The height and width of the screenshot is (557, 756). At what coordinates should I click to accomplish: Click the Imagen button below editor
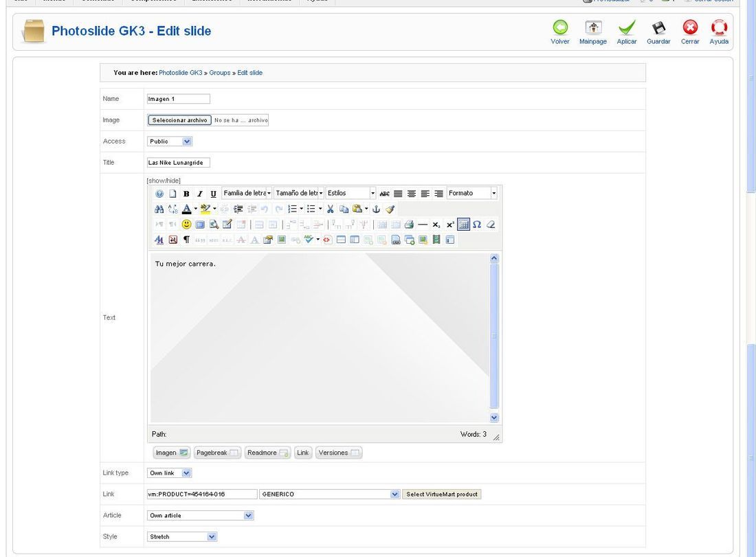pos(172,453)
